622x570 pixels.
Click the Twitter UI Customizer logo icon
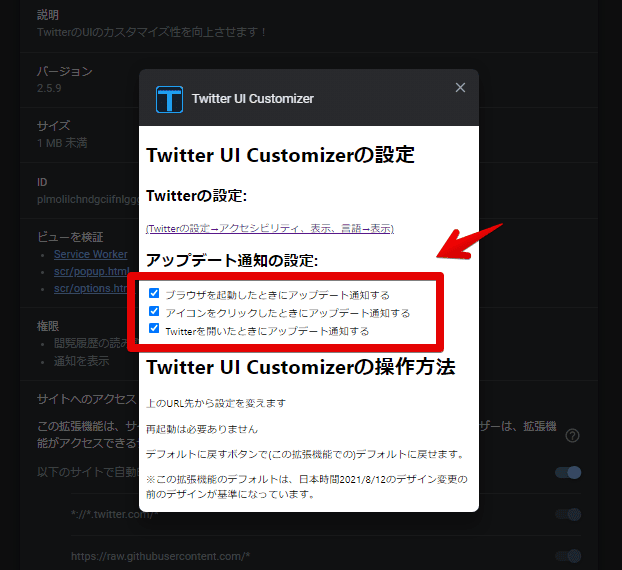169,99
